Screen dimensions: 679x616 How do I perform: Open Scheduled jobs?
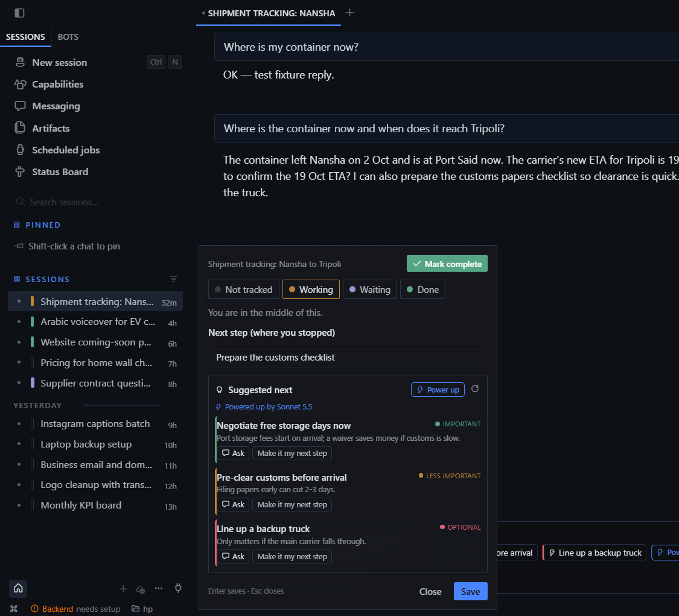pyautogui.click(x=66, y=150)
